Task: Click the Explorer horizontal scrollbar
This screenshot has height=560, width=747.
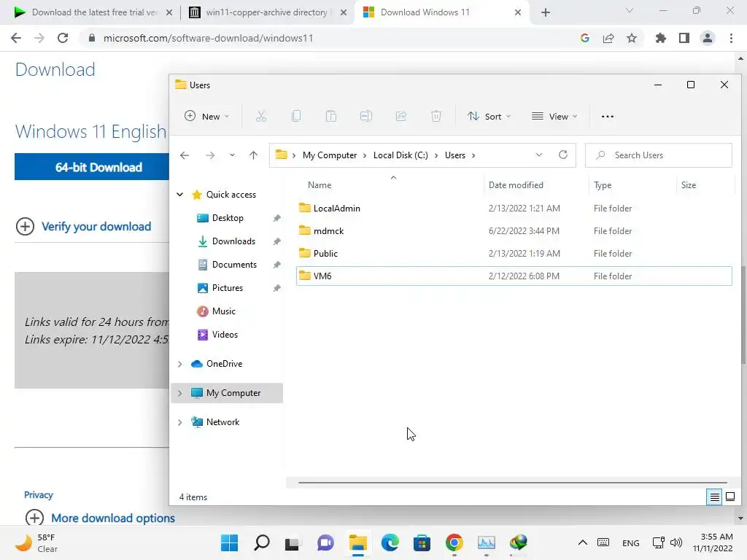Action: [x=513, y=483]
